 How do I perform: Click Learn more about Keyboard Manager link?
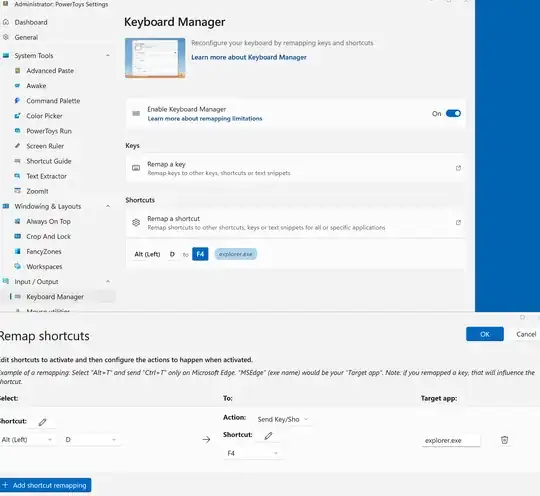[249, 57]
